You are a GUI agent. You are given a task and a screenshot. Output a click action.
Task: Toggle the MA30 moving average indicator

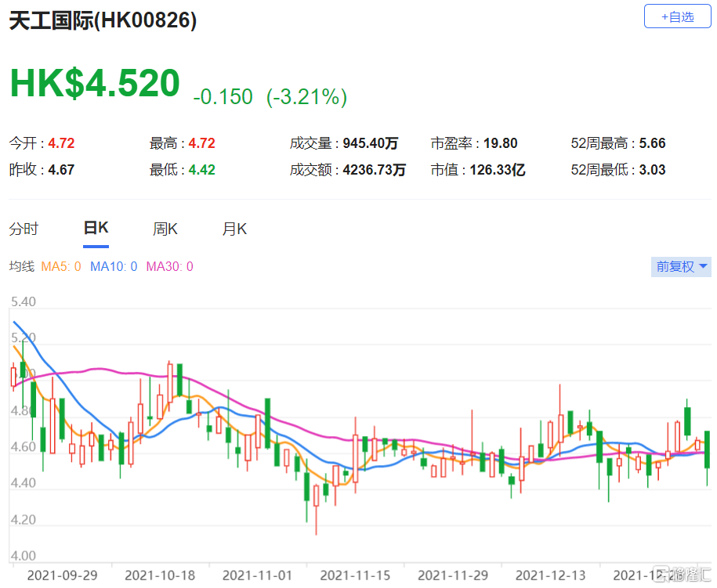tap(169, 267)
